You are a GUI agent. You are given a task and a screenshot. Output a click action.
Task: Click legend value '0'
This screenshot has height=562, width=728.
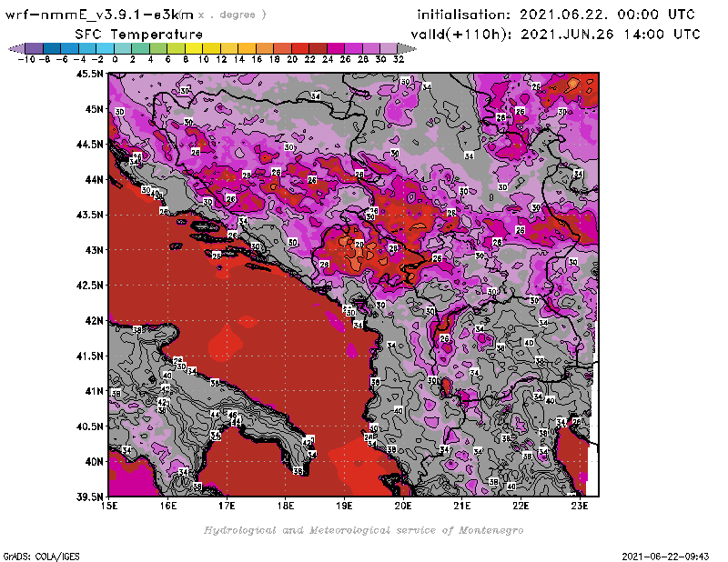click(115, 59)
